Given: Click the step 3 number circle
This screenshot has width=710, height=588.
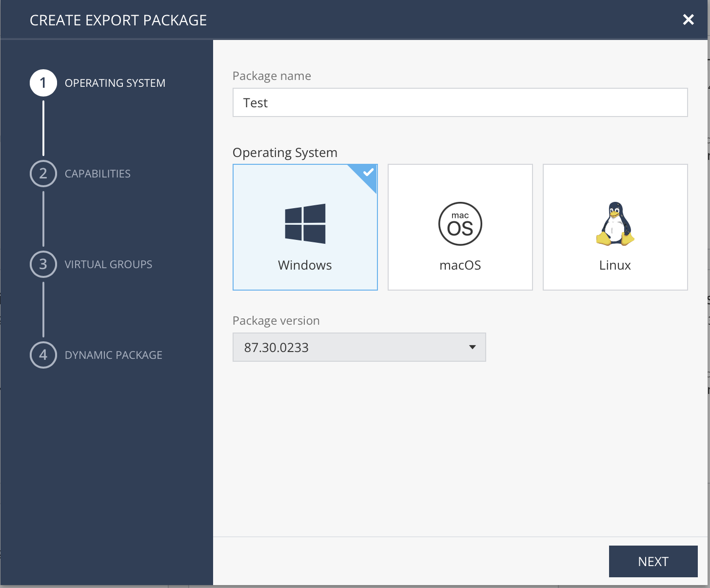Looking at the screenshot, I should coord(43,264).
